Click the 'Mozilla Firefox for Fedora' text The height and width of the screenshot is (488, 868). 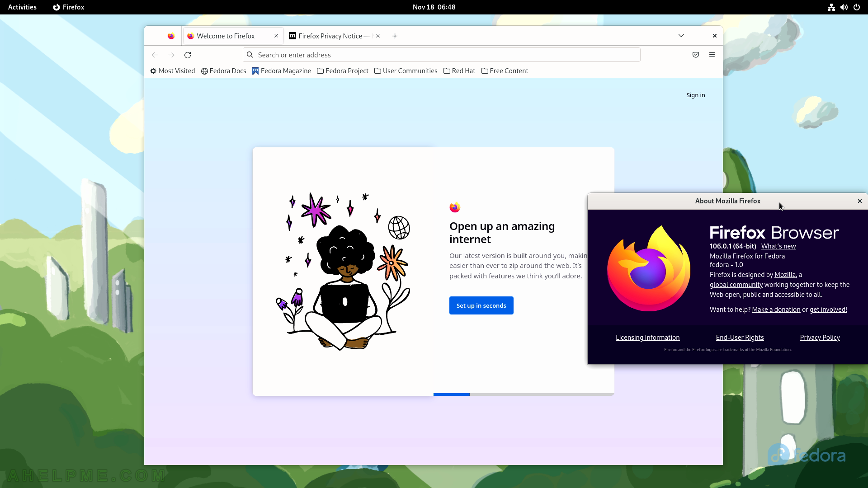747,256
